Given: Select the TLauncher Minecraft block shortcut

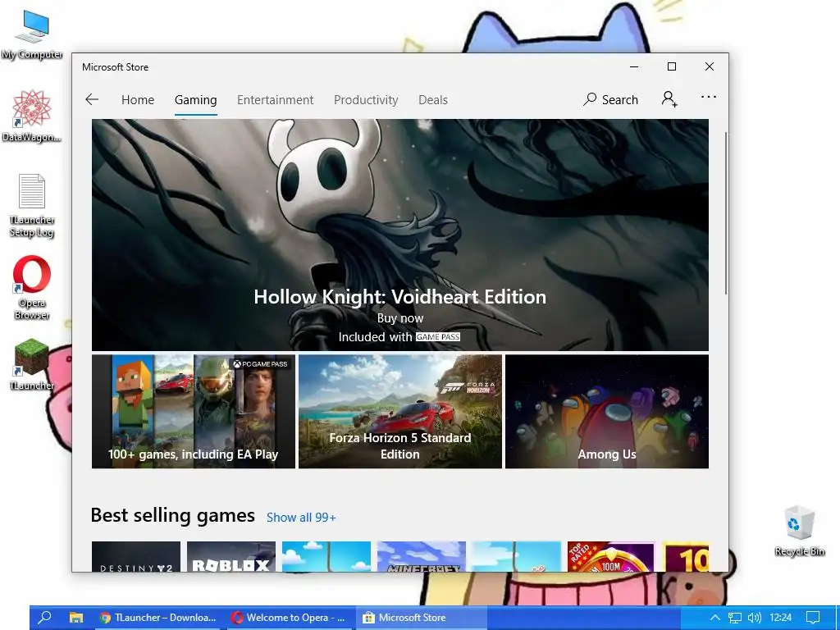Looking at the screenshot, I should tap(32, 364).
